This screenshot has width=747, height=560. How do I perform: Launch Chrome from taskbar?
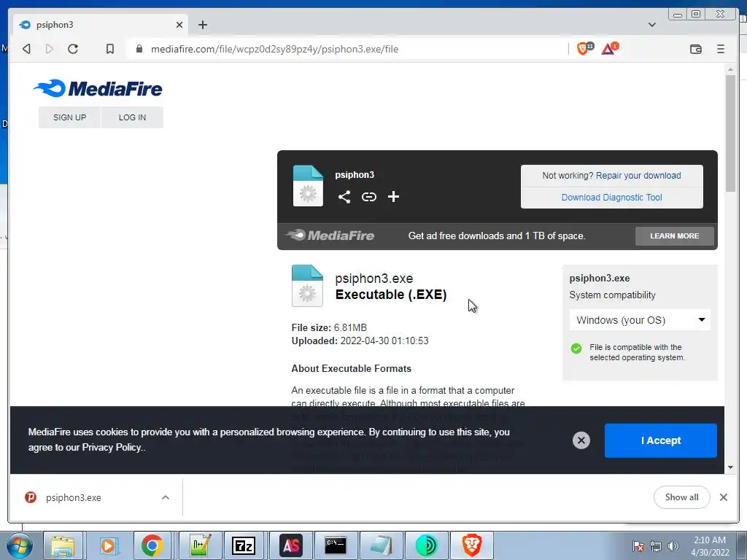152,545
